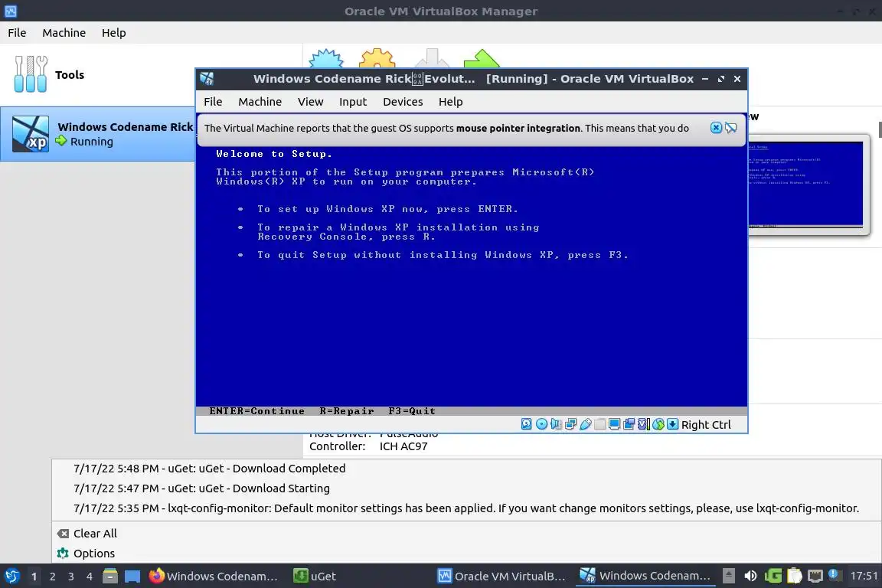882x588 pixels.
Task: Open File menu in VirtualBox Manager
Action: coord(17,33)
